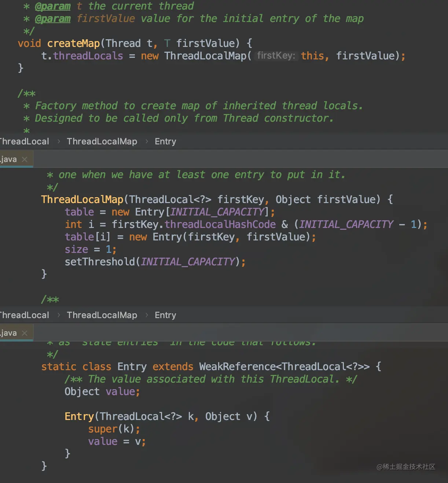Click the setThreshold method call

(100, 262)
